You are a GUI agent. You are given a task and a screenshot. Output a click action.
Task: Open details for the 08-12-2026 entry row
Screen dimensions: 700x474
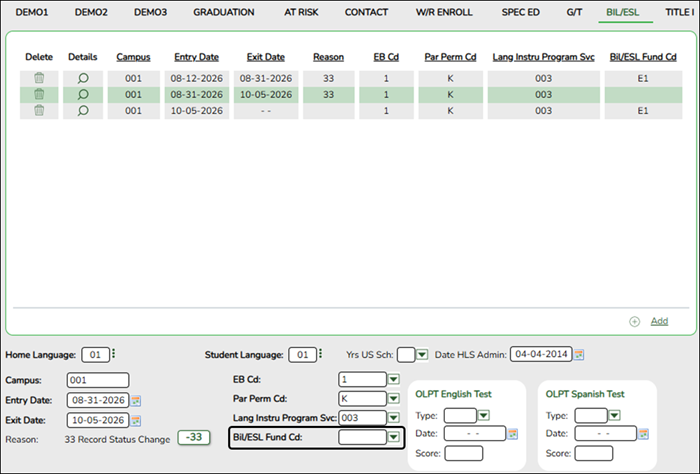[83, 79]
